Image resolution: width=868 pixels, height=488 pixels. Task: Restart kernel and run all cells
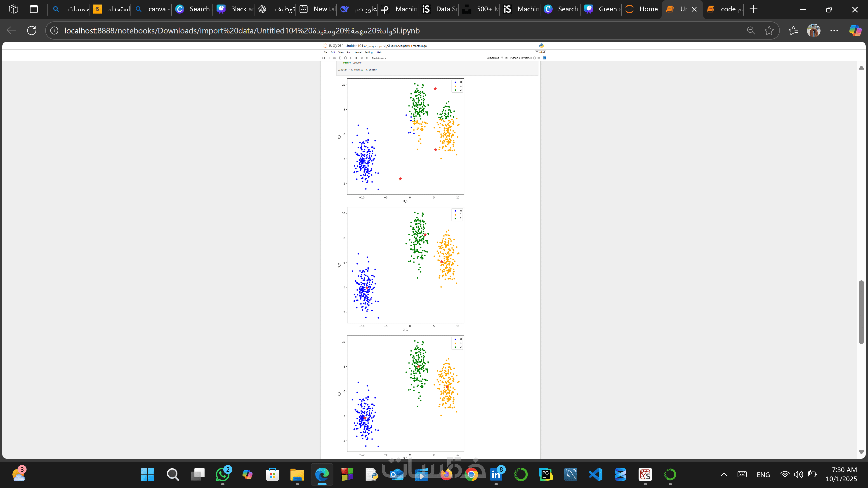pyautogui.click(x=367, y=58)
